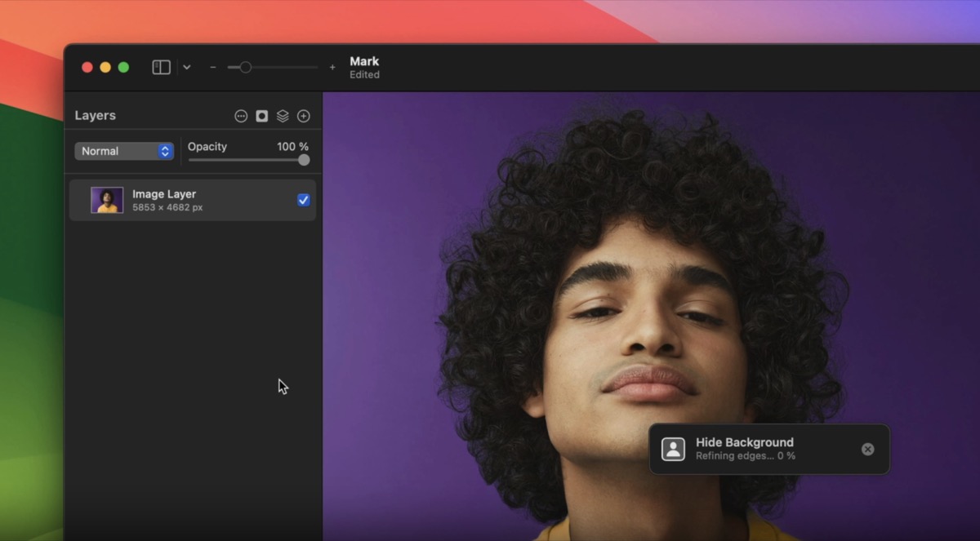Click the add mask icon in Layers
Viewport: 980px width, 541px height.
point(261,116)
